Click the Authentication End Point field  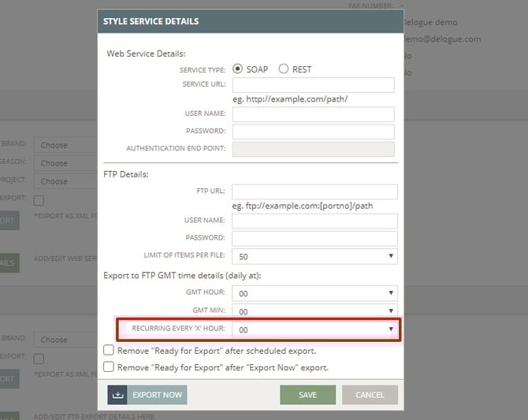[x=313, y=149]
